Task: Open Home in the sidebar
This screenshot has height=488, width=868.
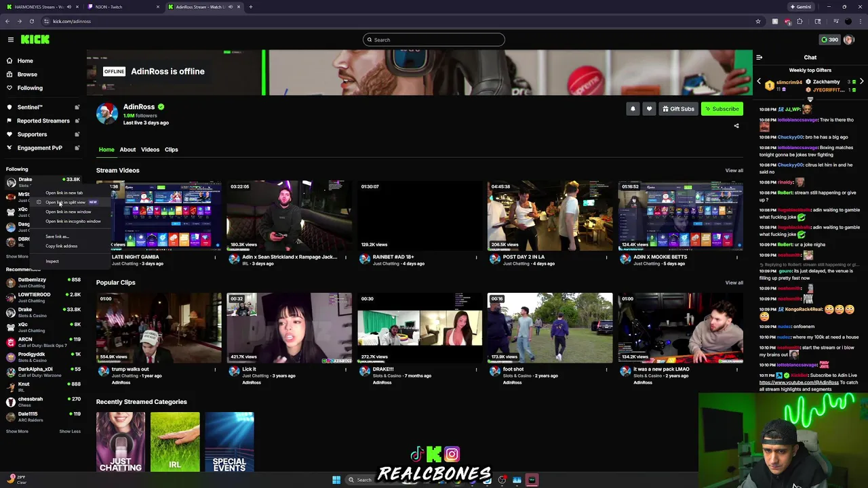Action: [25, 60]
